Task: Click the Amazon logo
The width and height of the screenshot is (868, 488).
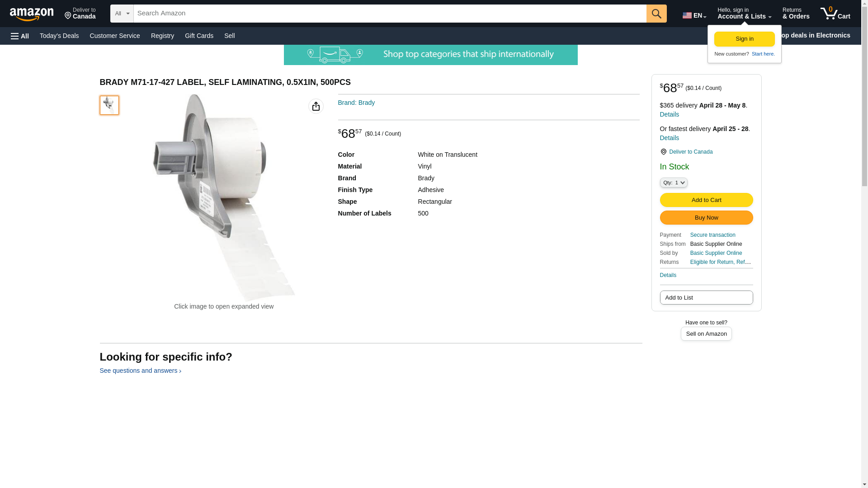Action: click(32, 14)
